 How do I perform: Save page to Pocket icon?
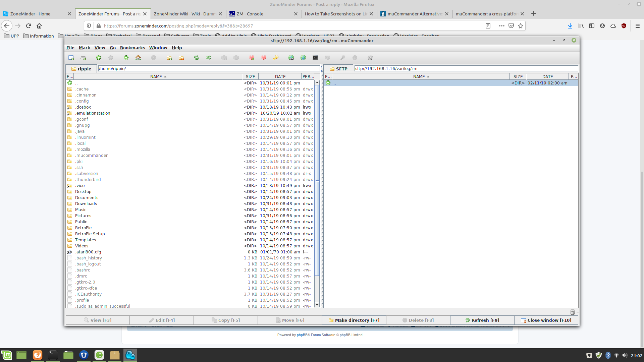point(511,26)
